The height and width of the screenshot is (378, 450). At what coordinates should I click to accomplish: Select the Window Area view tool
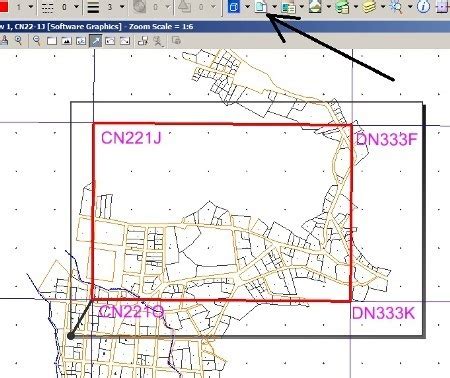[x=52, y=41]
